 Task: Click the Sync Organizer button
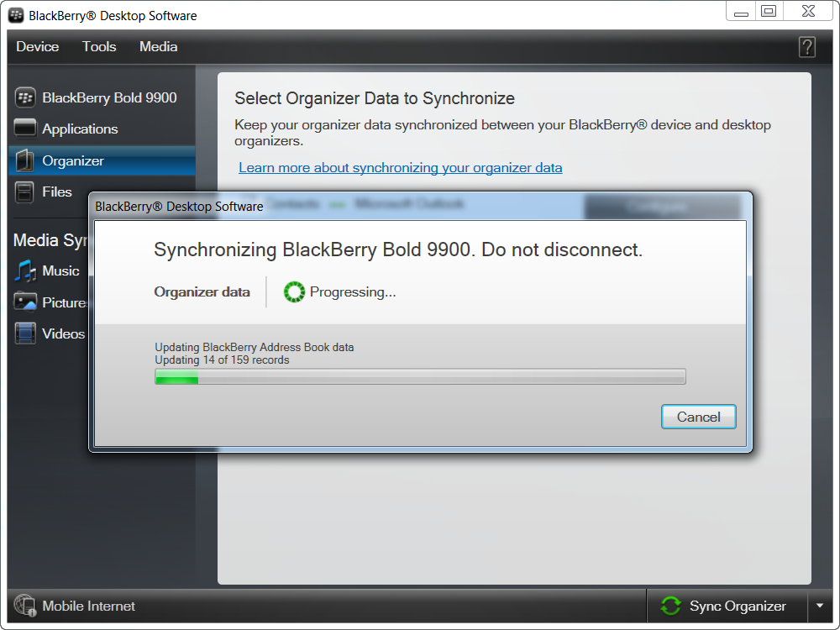[727, 606]
